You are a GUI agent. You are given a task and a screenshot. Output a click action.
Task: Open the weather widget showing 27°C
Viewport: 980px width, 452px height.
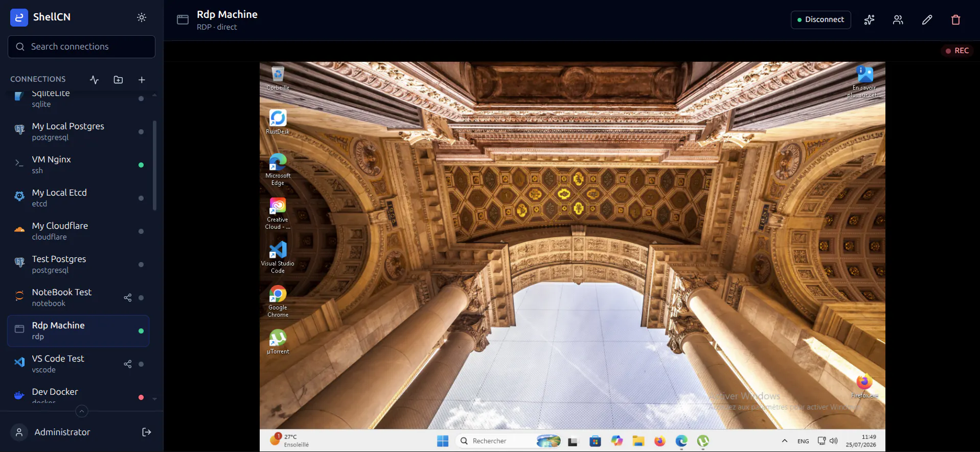point(290,440)
